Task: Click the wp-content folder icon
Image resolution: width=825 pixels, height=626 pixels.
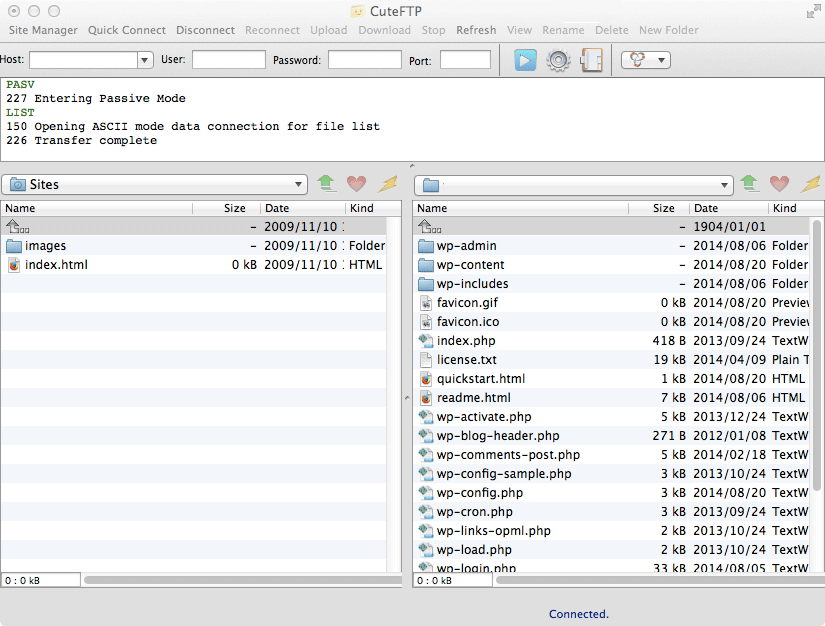Action: tap(426, 265)
